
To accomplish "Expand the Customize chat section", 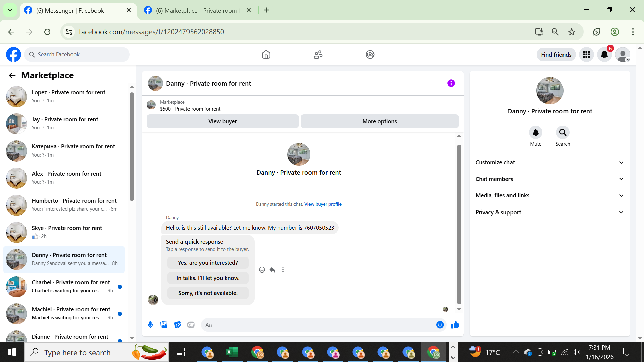I will pyautogui.click(x=549, y=162).
